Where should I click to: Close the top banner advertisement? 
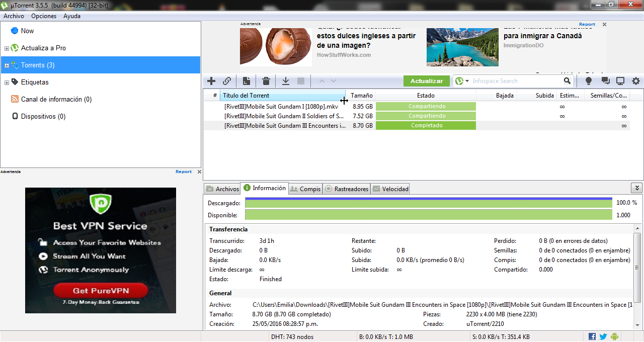click(x=604, y=24)
